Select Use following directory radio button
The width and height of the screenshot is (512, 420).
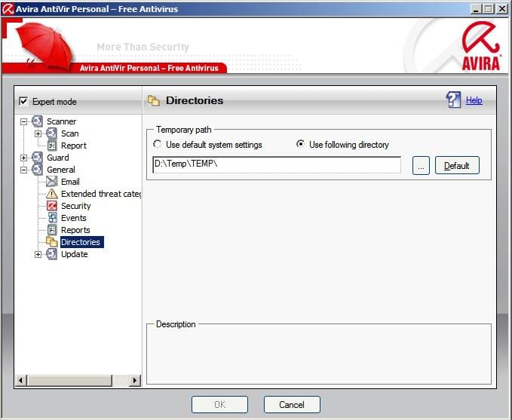300,144
